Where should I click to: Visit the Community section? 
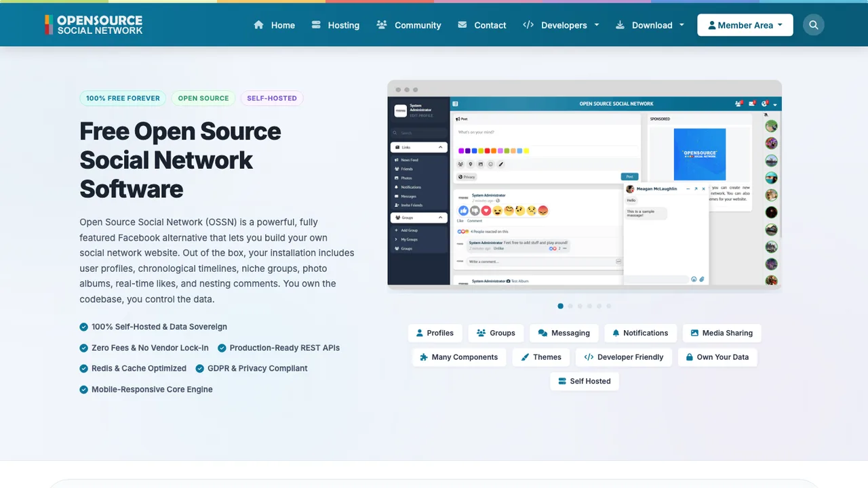tap(409, 25)
